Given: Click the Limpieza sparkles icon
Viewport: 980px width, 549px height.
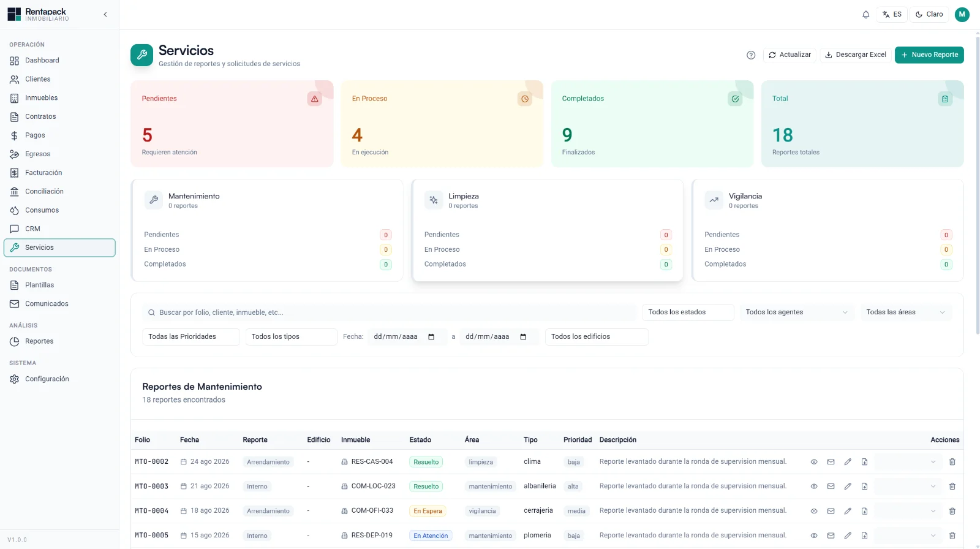Looking at the screenshot, I should [x=434, y=200].
